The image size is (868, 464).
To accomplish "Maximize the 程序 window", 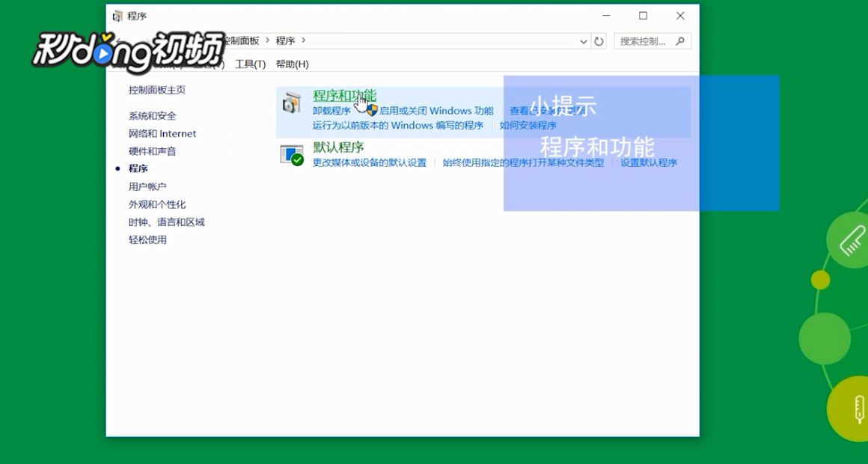I will (x=644, y=16).
